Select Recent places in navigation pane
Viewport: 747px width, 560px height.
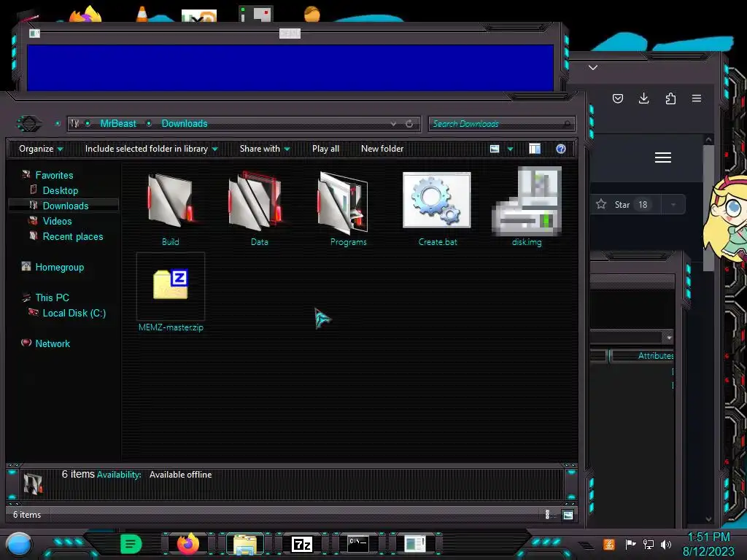tap(72, 237)
